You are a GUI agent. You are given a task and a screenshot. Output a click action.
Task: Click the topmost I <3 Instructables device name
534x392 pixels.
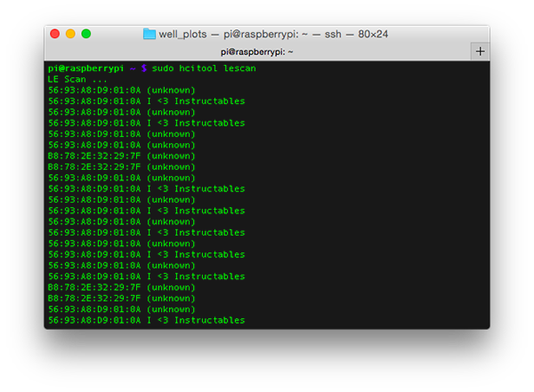click(x=195, y=101)
